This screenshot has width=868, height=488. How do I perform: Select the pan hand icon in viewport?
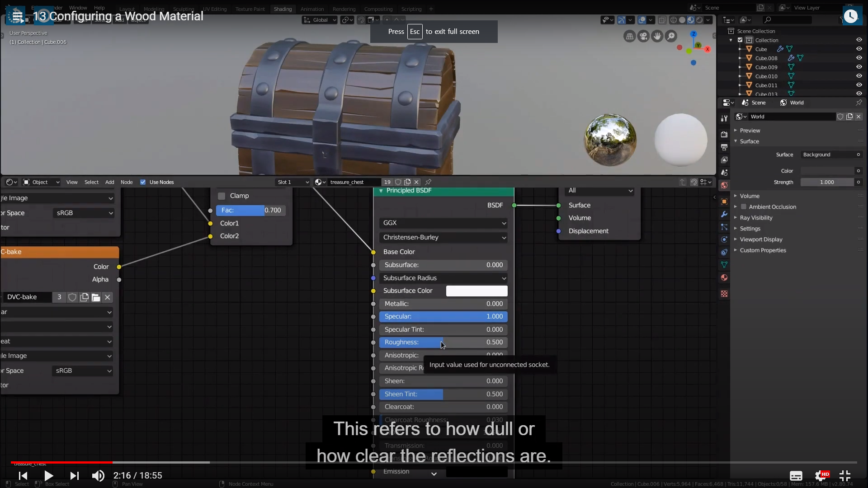pos(657,36)
